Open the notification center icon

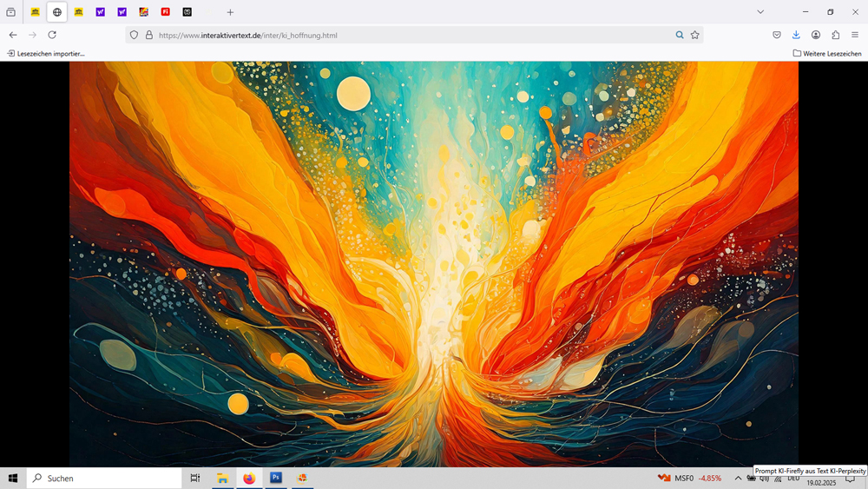click(850, 479)
